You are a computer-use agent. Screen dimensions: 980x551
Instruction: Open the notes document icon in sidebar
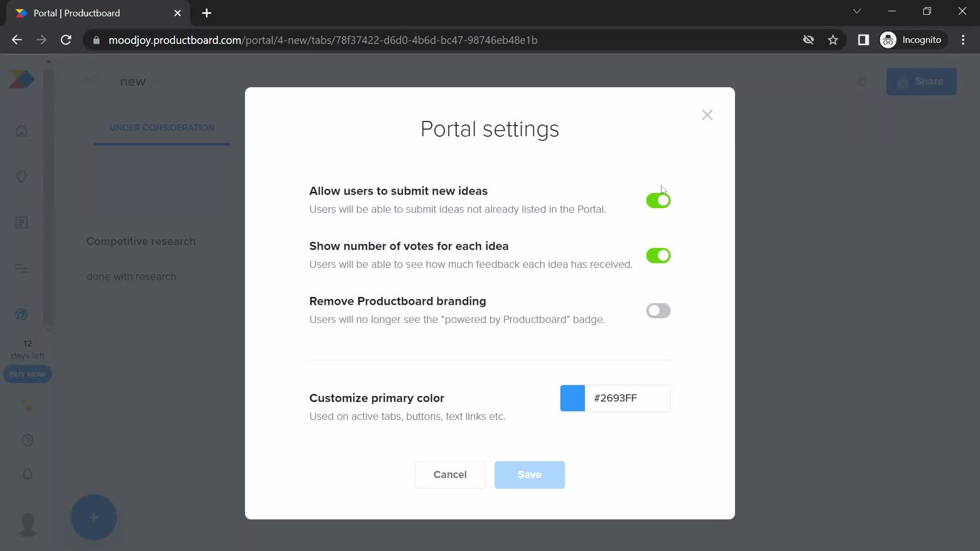(21, 222)
